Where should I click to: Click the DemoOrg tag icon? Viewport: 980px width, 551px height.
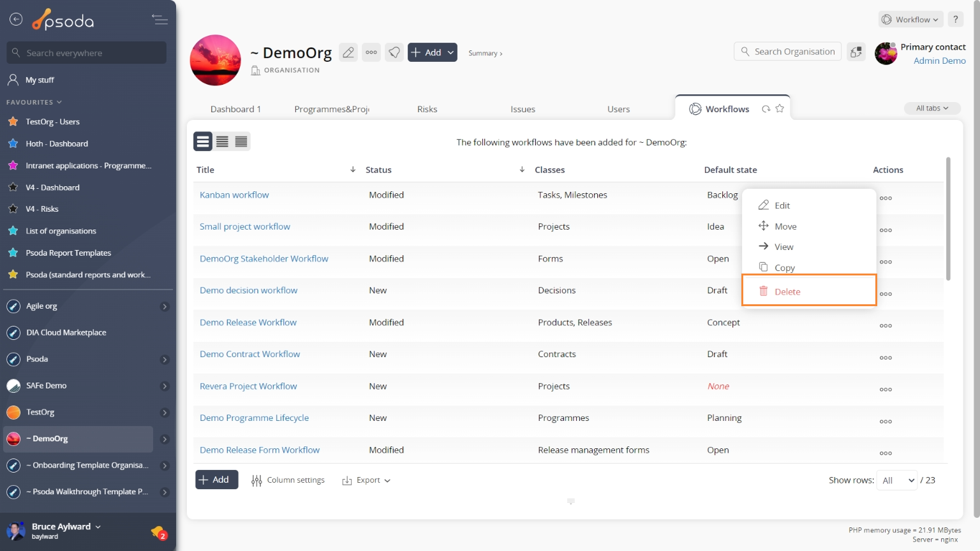(x=394, y=52)
